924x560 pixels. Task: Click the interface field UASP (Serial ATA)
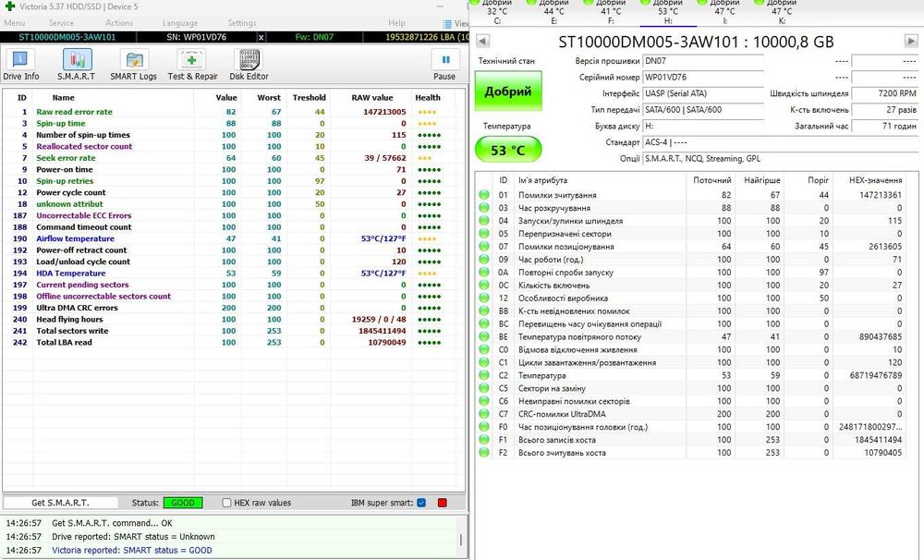click(703, 93)
